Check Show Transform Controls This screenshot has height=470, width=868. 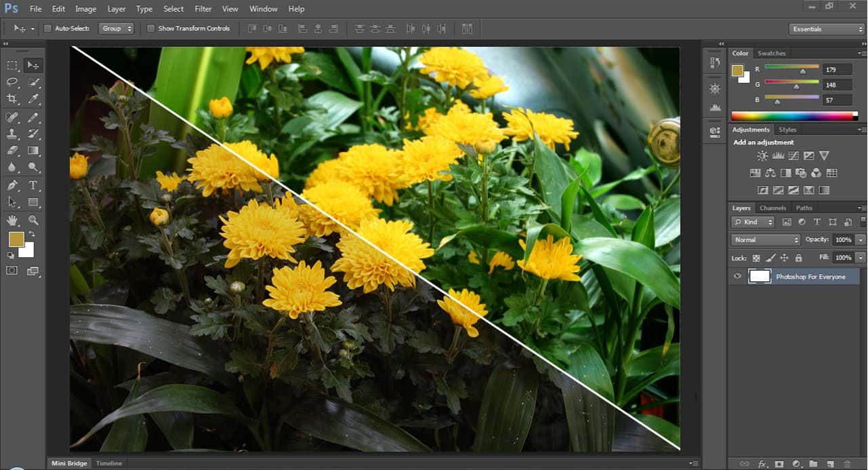pos(150,28)
